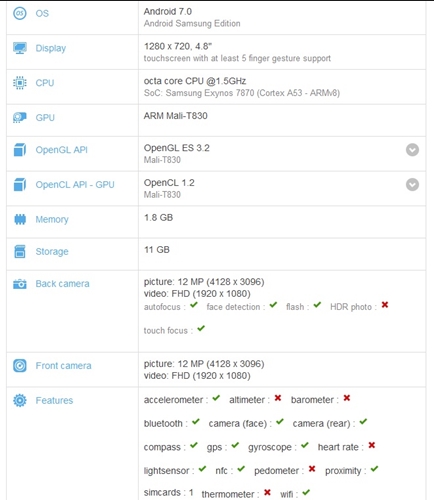Click the OS icon

pyautogui.click(x=20, y=13)
